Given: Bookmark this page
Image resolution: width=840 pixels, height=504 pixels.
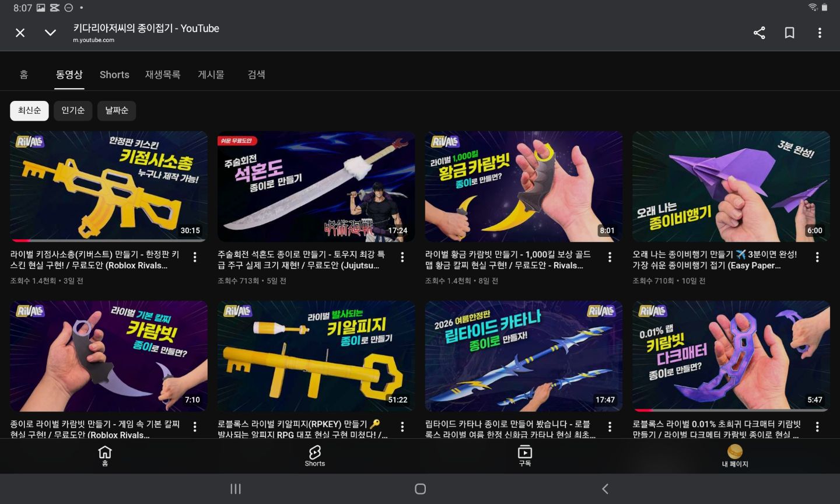Looking at the screenshot, I should click(789, 33).
